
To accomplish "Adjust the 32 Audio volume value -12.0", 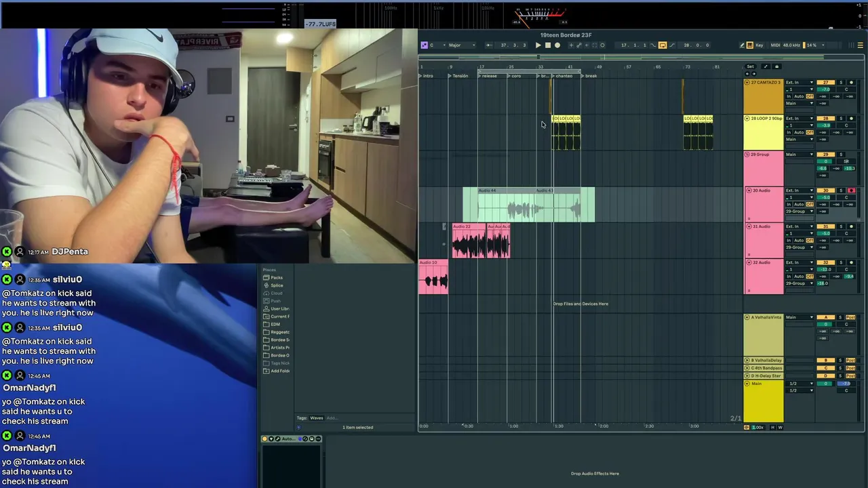I will tap(826, 269).
